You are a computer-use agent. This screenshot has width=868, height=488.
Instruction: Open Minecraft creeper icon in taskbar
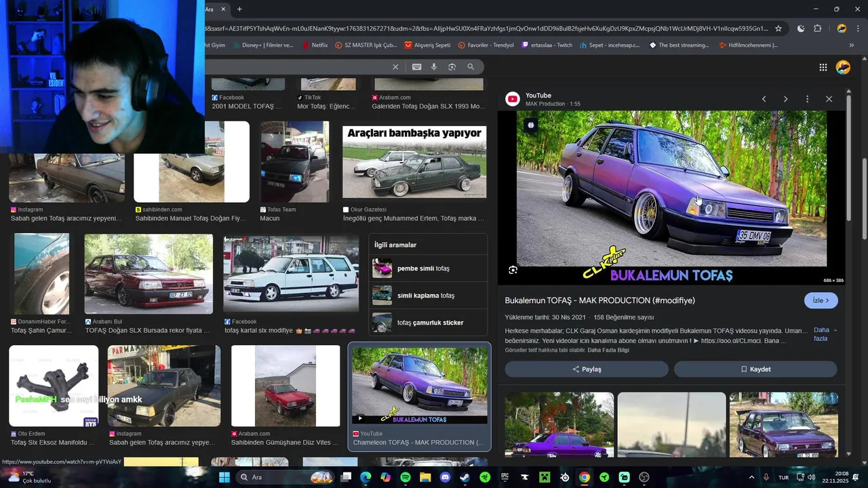(x=545, y=477)
